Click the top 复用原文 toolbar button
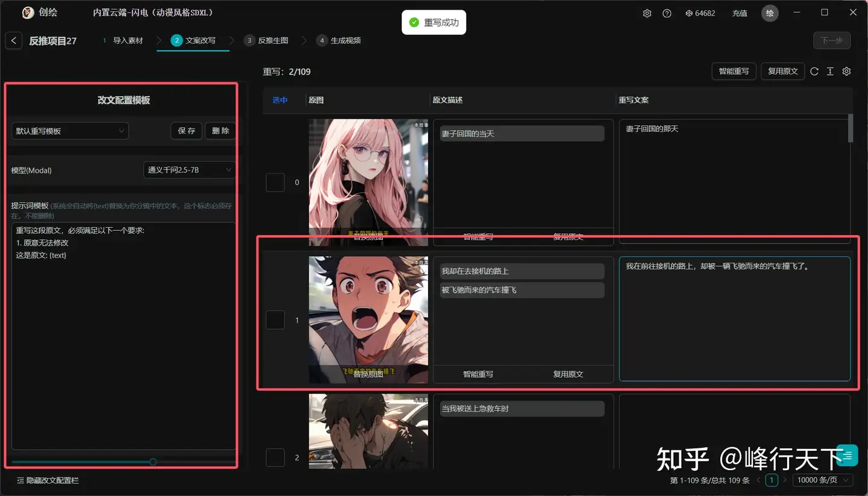This screenshot has width=868, height=496. click(782, 71)
